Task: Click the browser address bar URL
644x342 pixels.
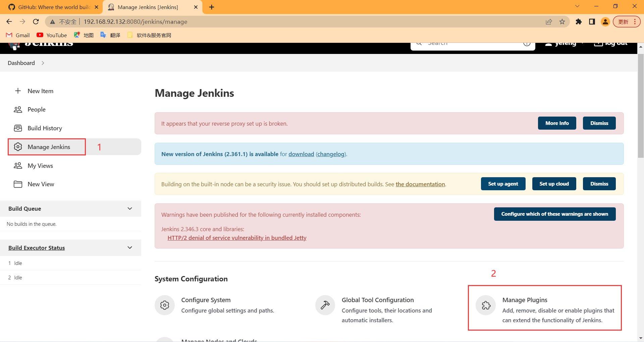Action: (x=136, y=22)
